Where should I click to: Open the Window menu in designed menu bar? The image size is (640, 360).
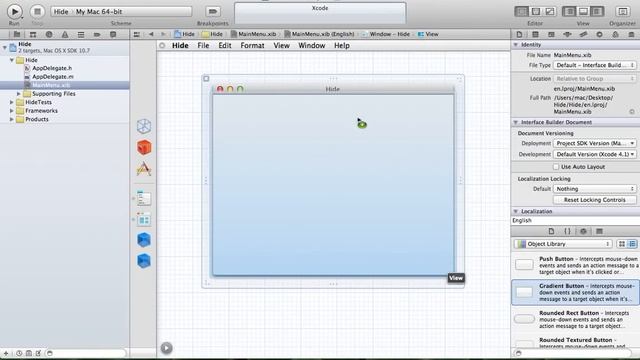click(x=311, y=45)
